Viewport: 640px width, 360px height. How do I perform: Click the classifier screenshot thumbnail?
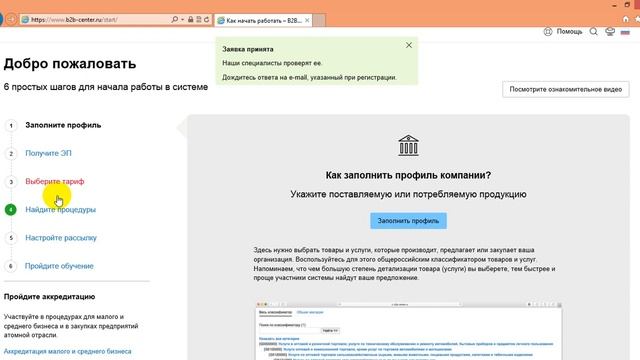click(x=409, y=331)
